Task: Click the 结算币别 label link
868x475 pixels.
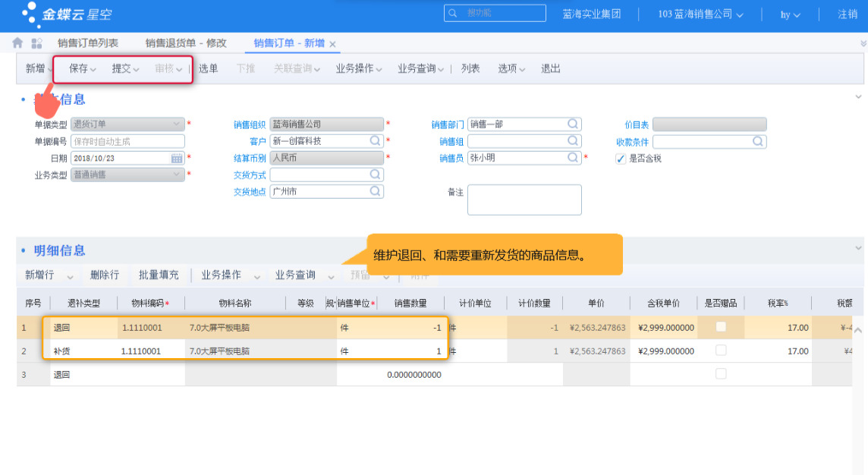Action: 249,159
